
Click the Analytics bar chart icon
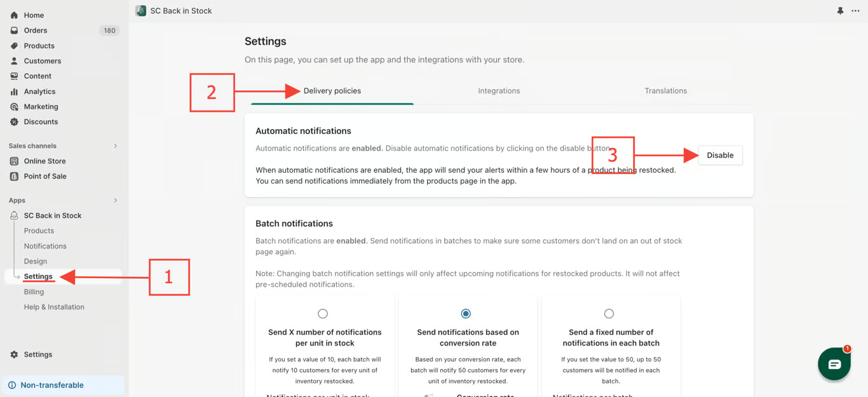(14, 91)
